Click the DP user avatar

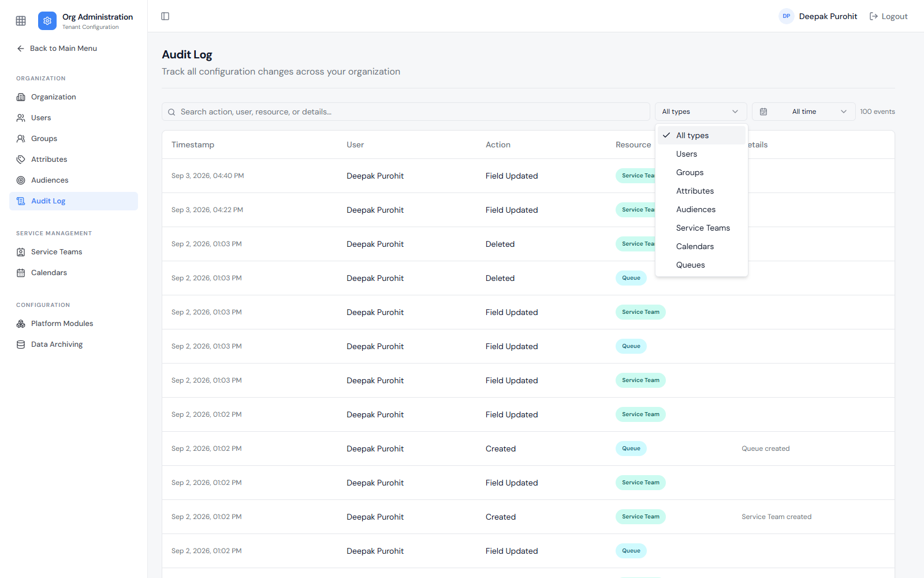786,16
